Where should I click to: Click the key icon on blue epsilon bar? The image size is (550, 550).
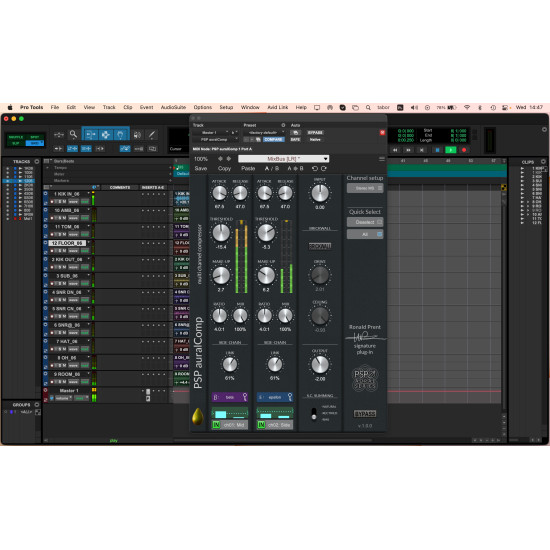(290, 397)
